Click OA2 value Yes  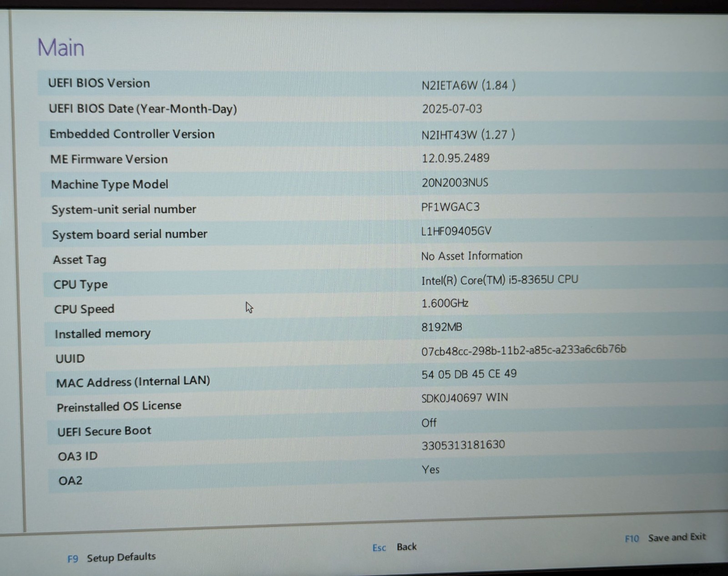430,470
